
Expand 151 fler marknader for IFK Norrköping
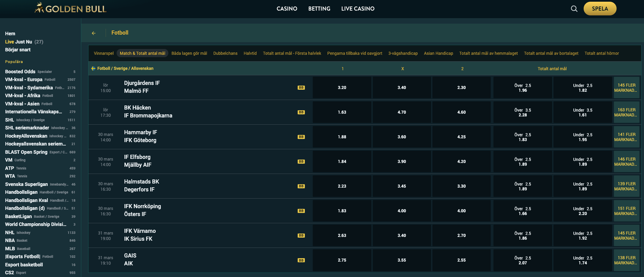[x=626, y=211]
